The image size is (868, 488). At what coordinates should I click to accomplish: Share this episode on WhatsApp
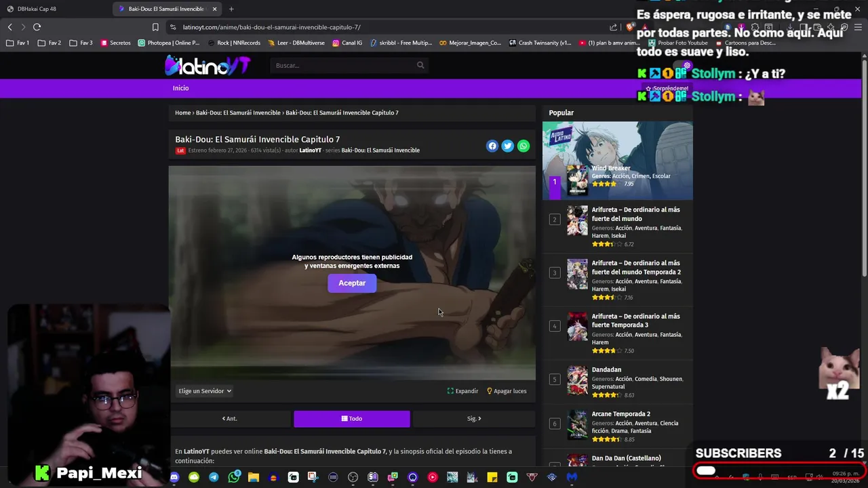pyautogui.click(x=524, y=146)
